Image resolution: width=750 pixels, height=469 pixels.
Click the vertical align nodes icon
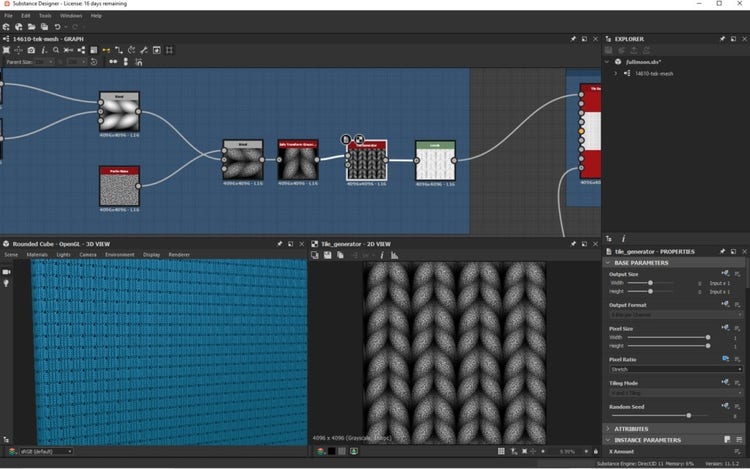(126, 62)
